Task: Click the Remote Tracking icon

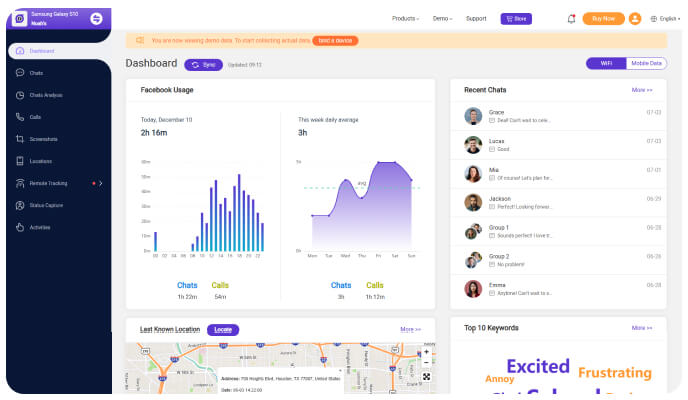Action: pos(20,183)
